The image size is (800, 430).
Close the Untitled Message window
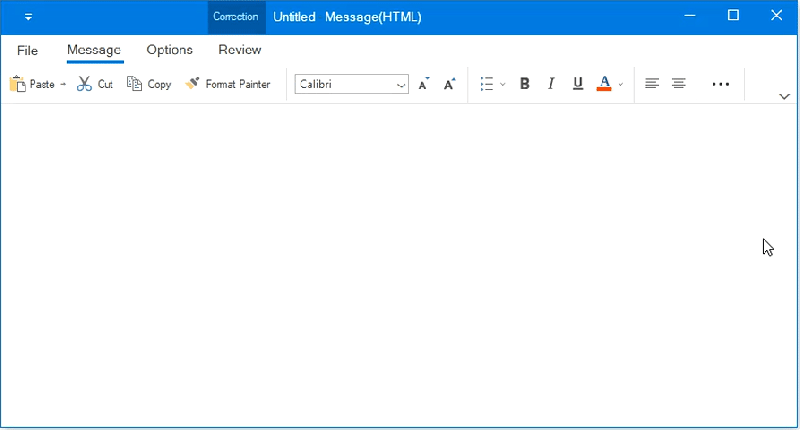click(x=777, y=15)
